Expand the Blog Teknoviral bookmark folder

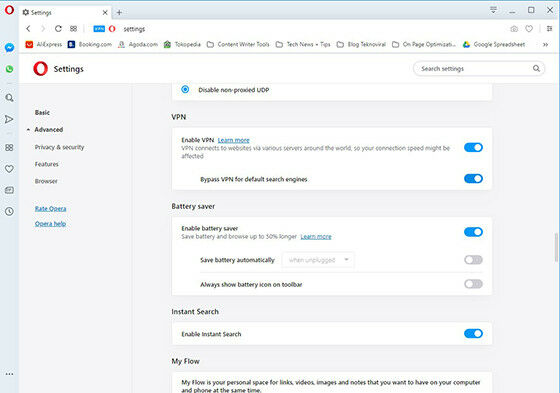tap(361, 44)
